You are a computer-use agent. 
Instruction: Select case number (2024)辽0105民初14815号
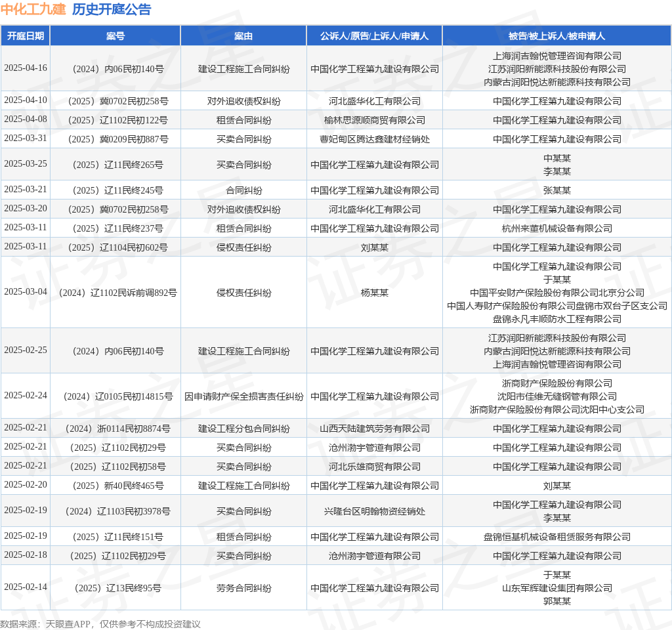pyautogui.click(x=118, y=396)
